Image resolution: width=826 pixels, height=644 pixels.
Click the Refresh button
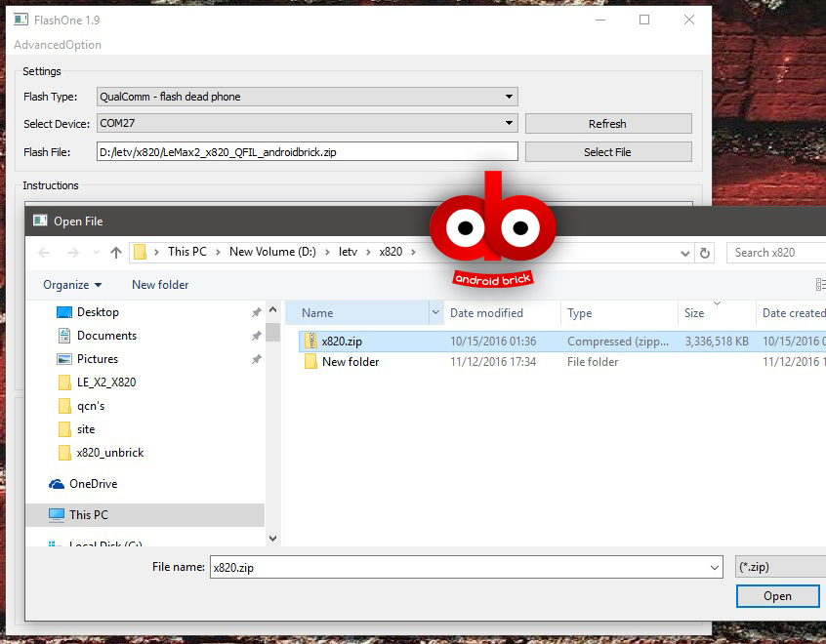(607, 124)
